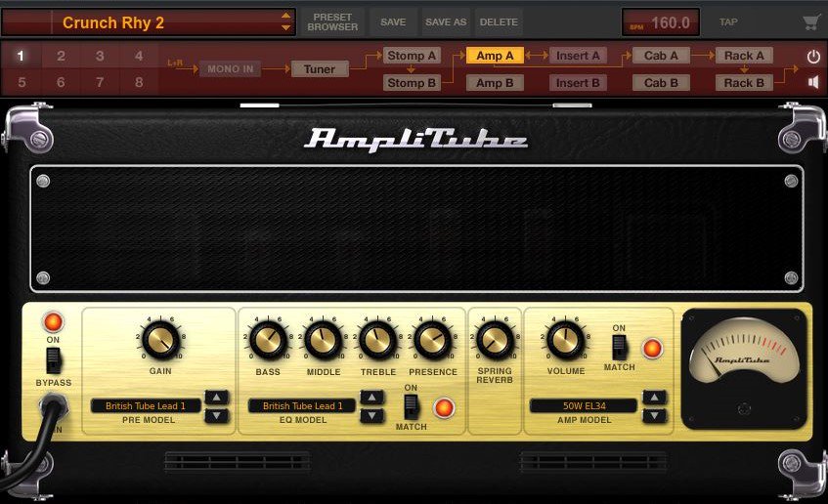Screen dimensions: 828x504
Task: Select signal chain routing 4
Action: [139, 56]
